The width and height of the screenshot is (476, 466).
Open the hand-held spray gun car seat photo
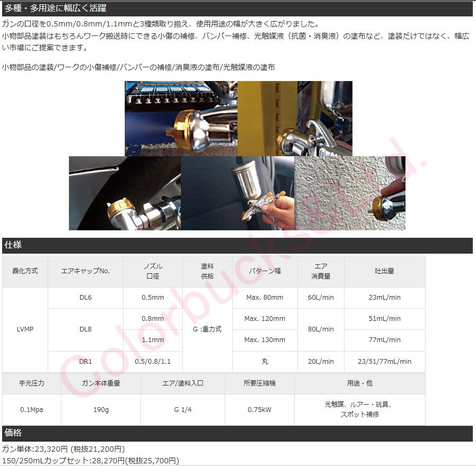[237, 193]
